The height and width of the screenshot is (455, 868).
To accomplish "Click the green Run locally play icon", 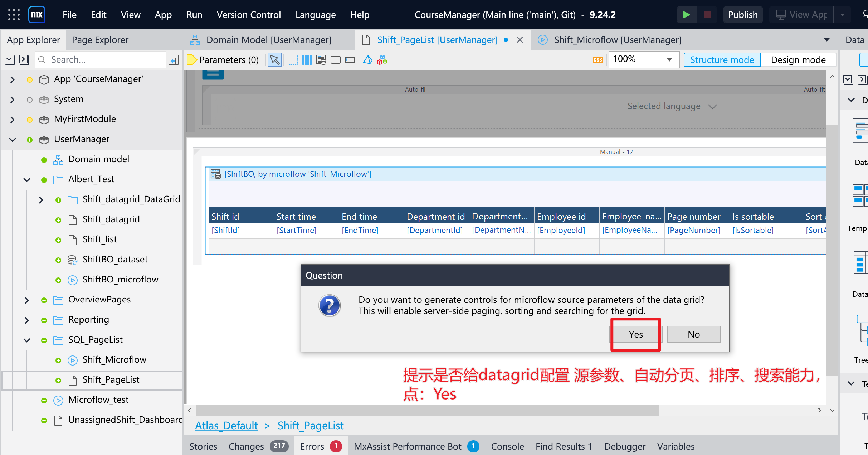I will click(x=686, y=15).
